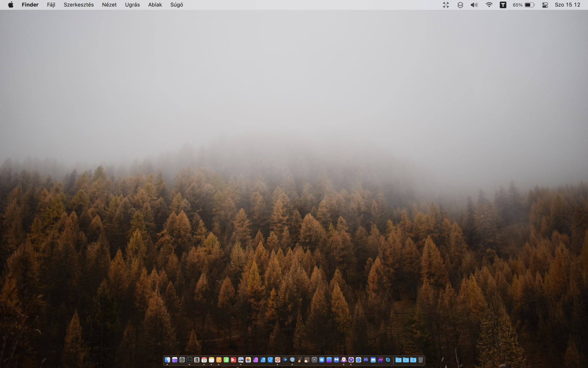Open the fan control app in Dock
588x368 pixels.
[x=314, y=360]
